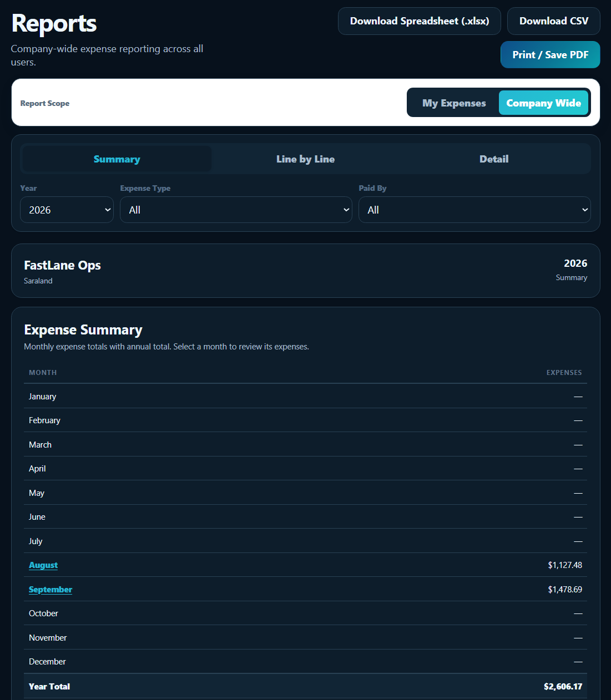
Task: Click the September total $1,478.69
Action: [565, 590]
